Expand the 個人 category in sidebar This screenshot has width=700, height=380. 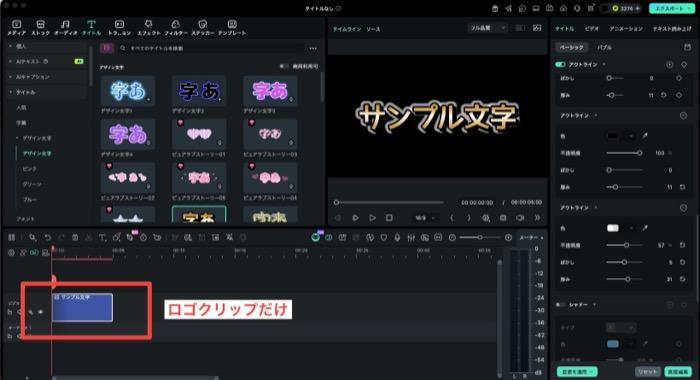click(x=10, y=46)
